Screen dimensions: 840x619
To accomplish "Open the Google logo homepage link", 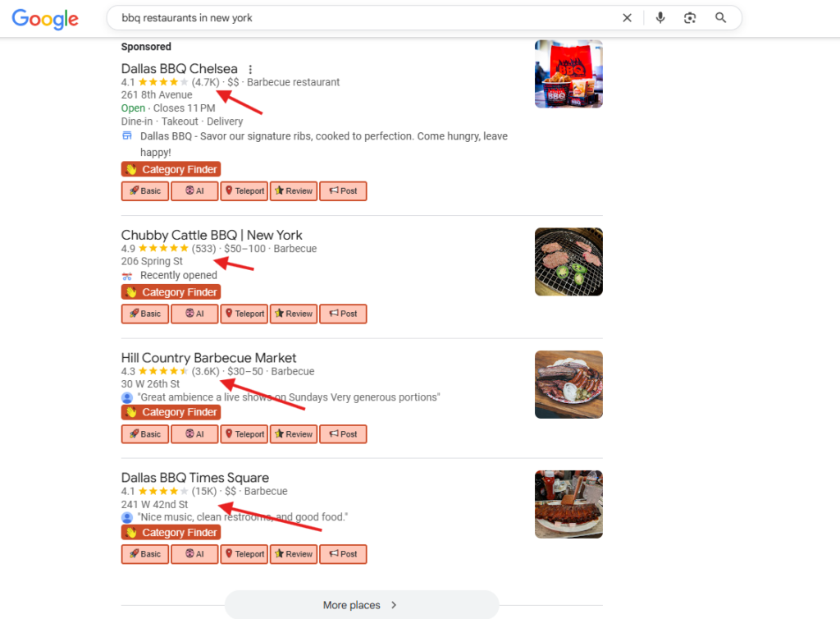I will point(46,19).
